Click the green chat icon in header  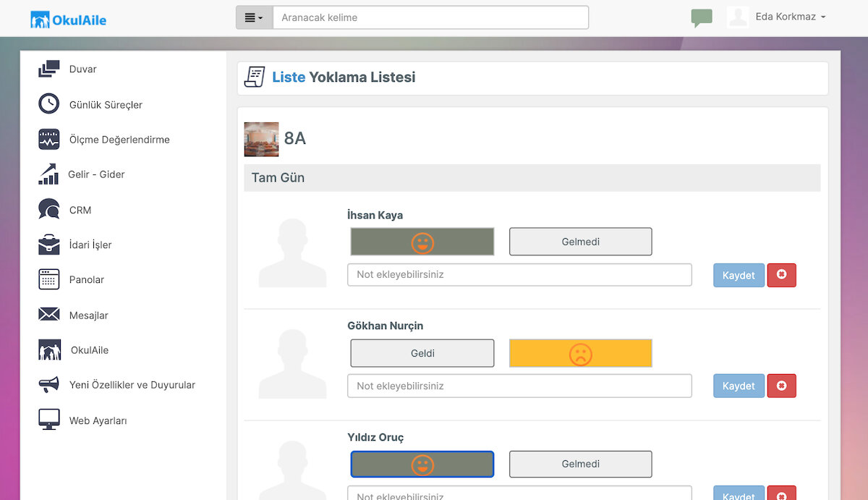pyautogui.click(x=702, y=17)
